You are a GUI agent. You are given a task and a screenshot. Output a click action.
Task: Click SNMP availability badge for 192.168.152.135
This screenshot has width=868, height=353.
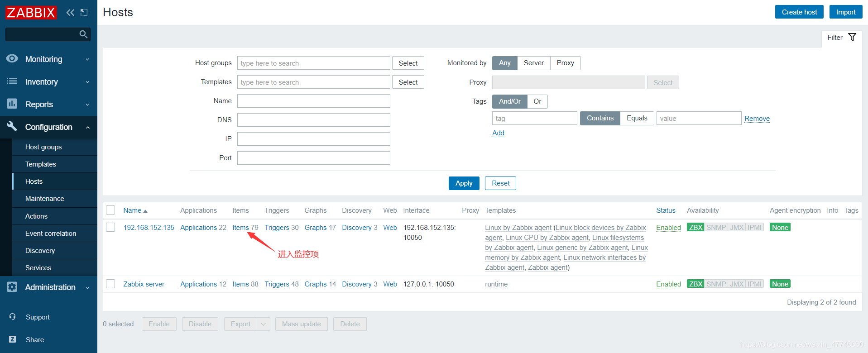pyautogui.click(x=716, y=228)
